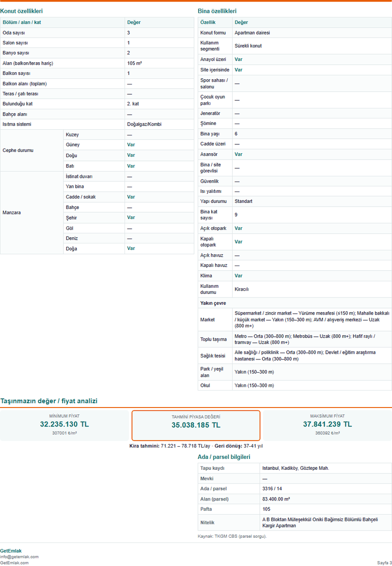Click 'Var' in the Asansör row

click(239, 154)
